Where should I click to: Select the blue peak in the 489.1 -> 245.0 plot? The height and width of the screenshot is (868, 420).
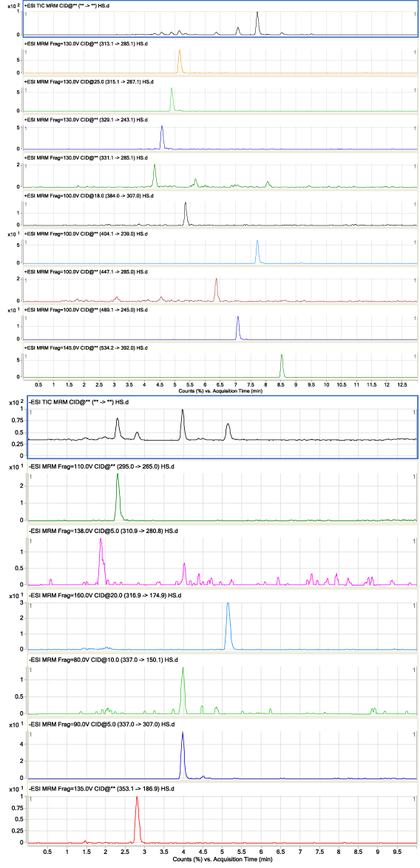point(237,327)
